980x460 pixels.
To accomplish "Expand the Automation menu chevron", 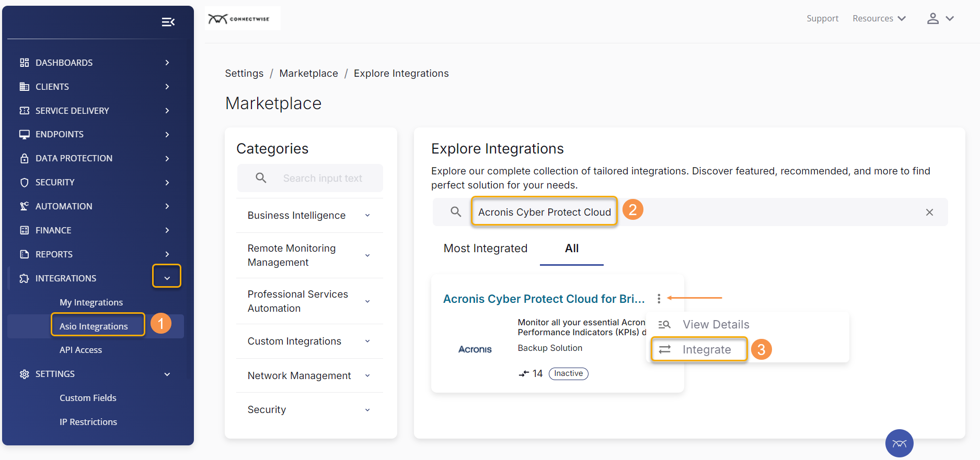I will pos(167,206).
